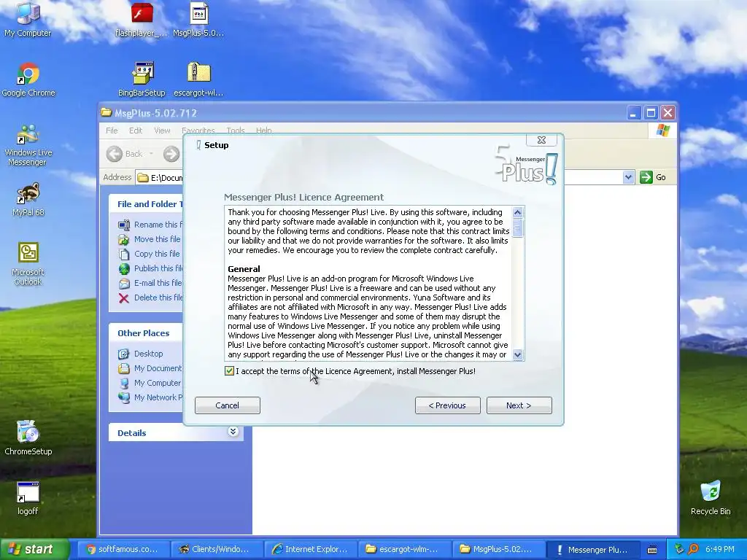
Task: Open the Address bar dropdown arrow
Action: click(x=628, y=177)
